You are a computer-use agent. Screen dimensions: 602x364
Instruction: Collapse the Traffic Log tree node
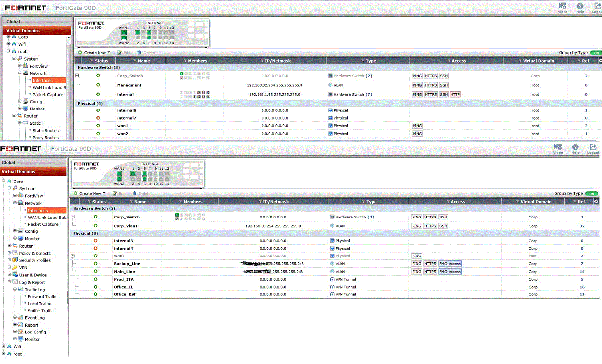tap(15, 290)
